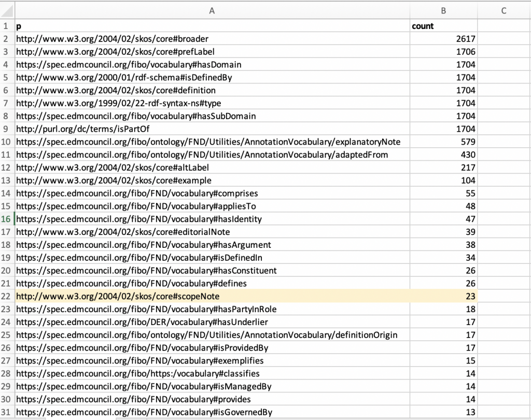Image resolution: width=531 pixels, height=420 pixels.
Task: Select column A header
Action: pyautogui.click(x=212, y=11)
